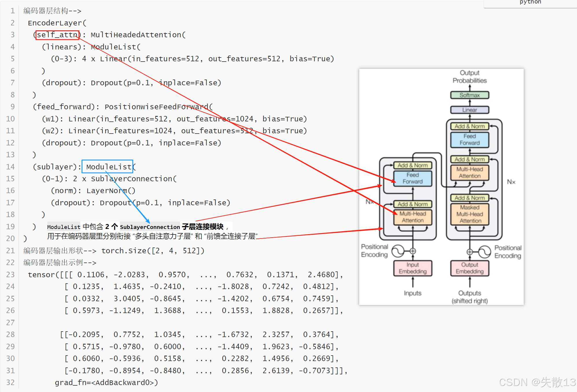The image size is (577, 392).
Task: Click Input Embedding block in diagram
Action: (413, 268)
